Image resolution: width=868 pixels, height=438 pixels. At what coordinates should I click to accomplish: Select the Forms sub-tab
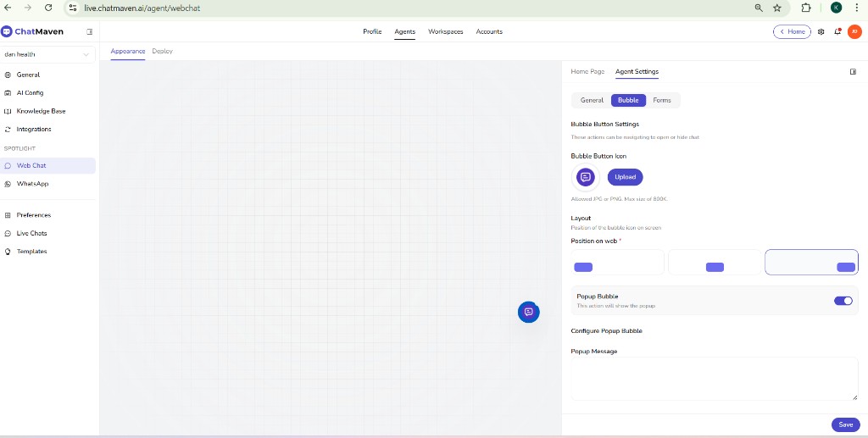(x=662, y=100)
